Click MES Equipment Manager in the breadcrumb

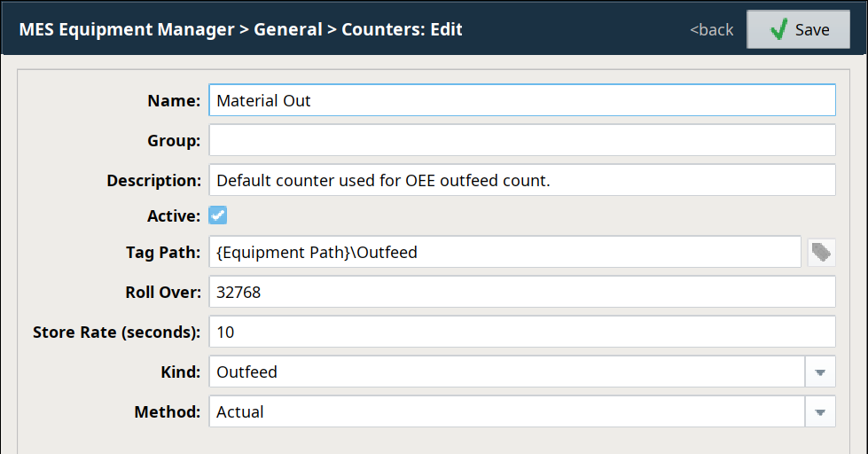pos(127,30)
